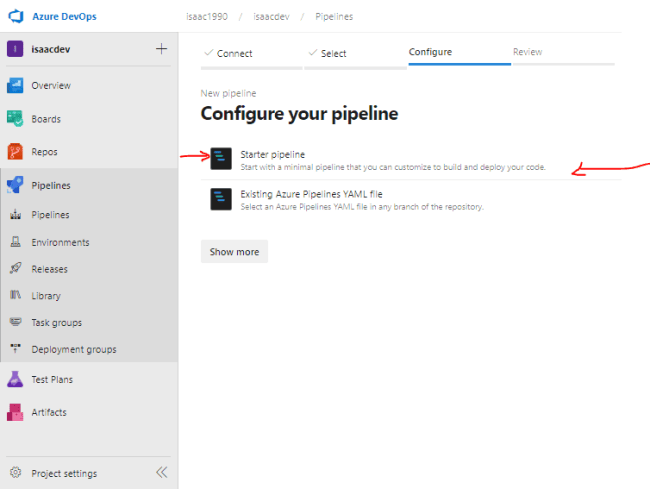Click the Task groups icon
The image size is (650, 489).
tap(15, 322)
